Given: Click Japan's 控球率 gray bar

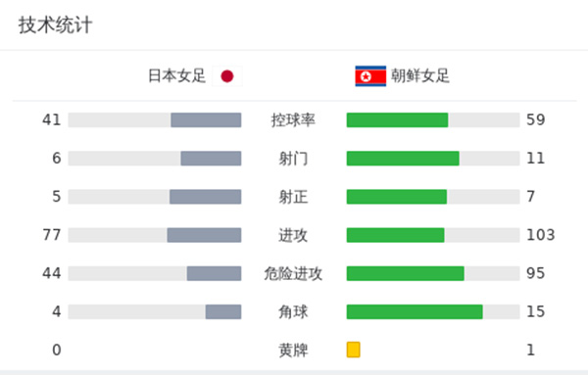Looking at the screenshot, I should pyautogui.click(x=206, y=120).
